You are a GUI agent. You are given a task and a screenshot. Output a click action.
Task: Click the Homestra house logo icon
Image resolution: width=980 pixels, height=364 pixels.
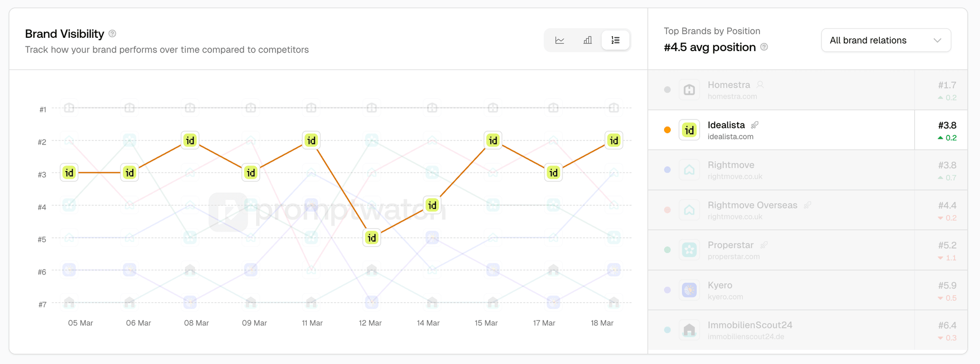[x=689, y=89]
